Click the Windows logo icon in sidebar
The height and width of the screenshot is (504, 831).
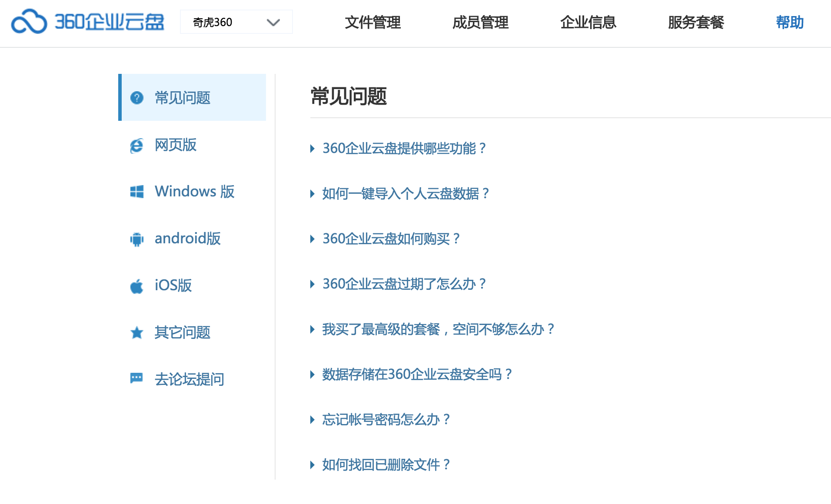click(137, 192)
